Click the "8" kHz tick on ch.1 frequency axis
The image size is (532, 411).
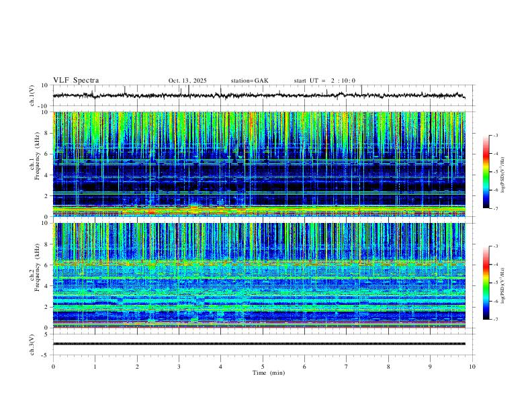pos(47,133)
